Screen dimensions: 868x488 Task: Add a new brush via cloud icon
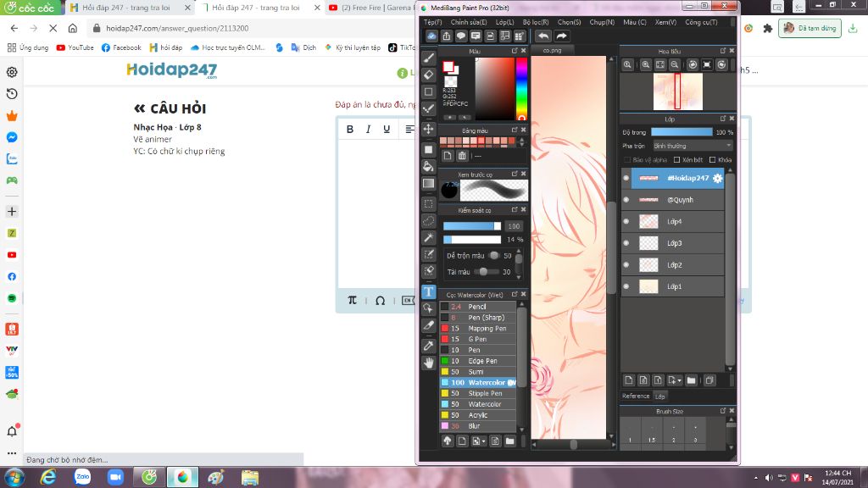448,441
